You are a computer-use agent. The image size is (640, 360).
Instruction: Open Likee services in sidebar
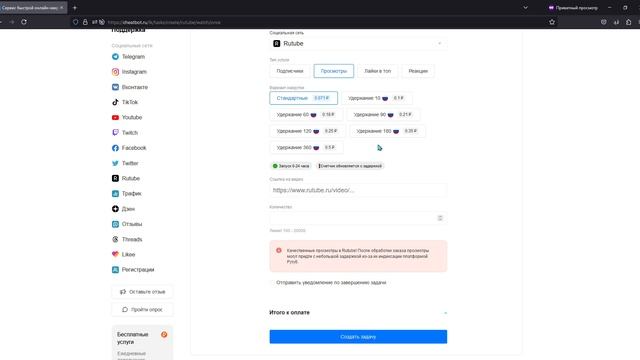click(123, 254)
